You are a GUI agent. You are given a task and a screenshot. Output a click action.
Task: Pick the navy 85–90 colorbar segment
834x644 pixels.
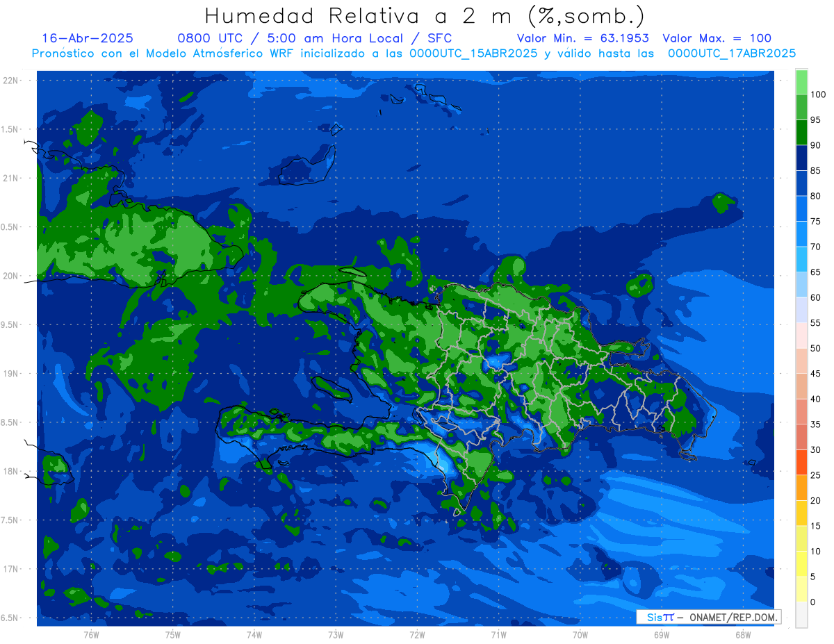click(x=801, y=158)
